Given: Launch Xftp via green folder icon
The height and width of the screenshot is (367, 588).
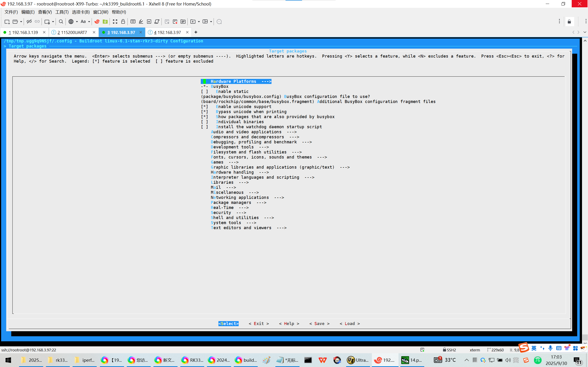Looking at the screenshot, I should pyautogui.click(x=105, y=22).
